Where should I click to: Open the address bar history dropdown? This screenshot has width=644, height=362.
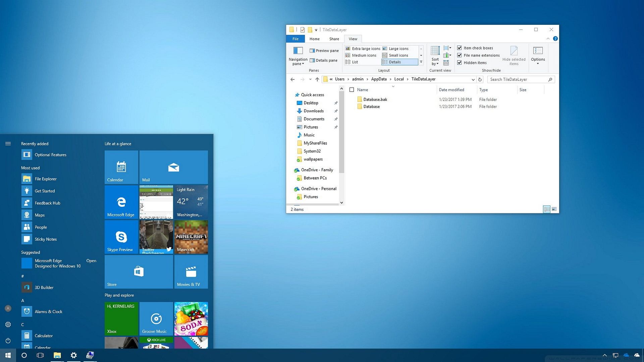473,79
